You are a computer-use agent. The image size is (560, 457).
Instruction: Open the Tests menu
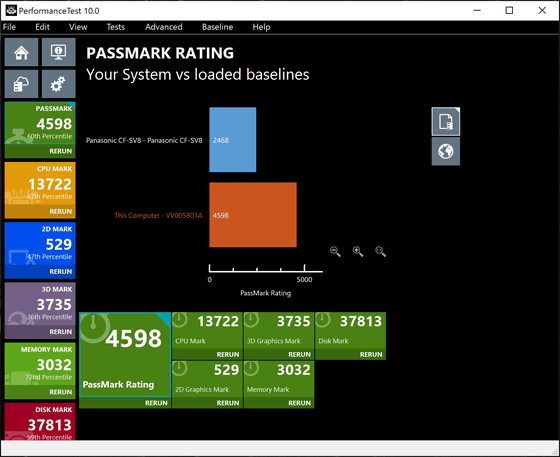[x=116, y=27]
